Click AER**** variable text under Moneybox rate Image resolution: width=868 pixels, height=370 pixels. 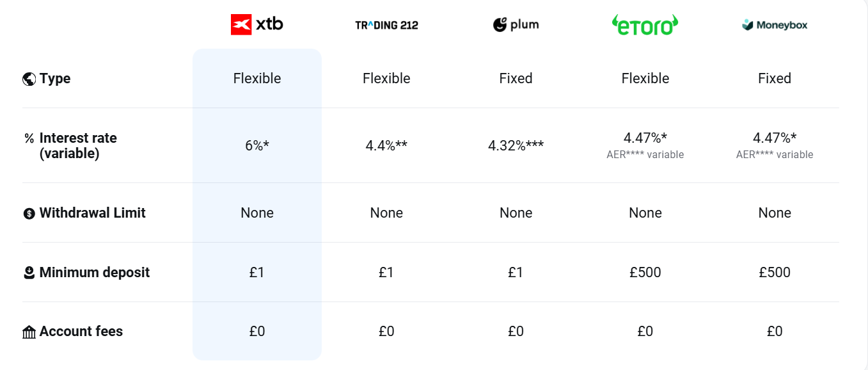pyautogui.click(x=775, y=155)
